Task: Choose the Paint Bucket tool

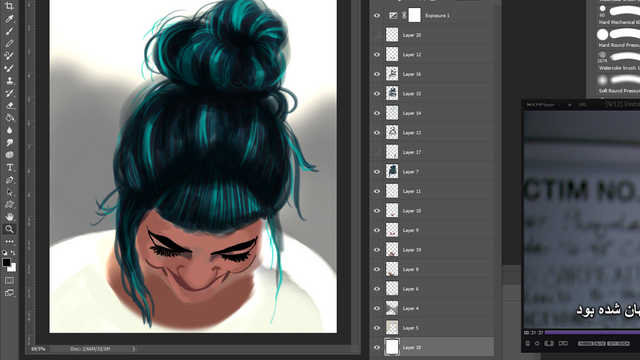Action: (9, 118)
